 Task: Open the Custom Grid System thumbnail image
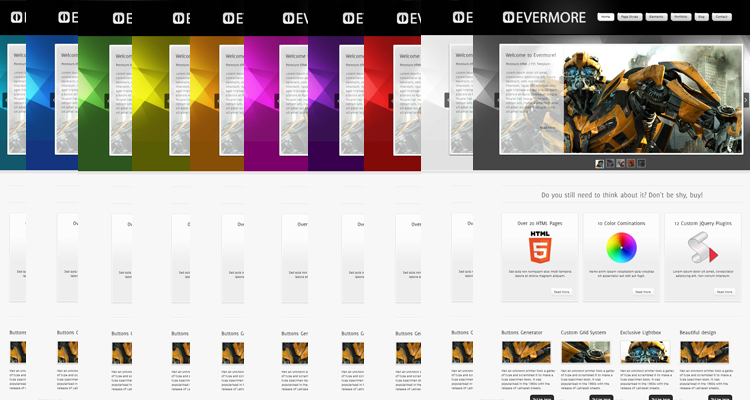[585, 352]
